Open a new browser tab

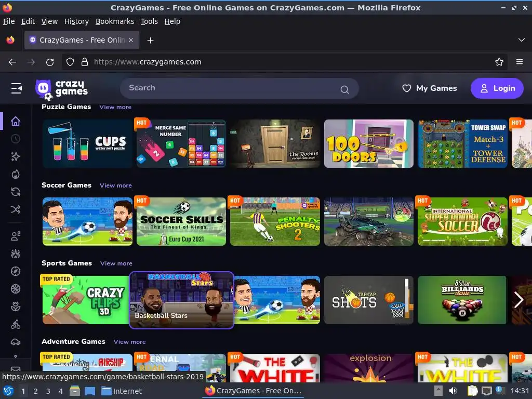150,41
